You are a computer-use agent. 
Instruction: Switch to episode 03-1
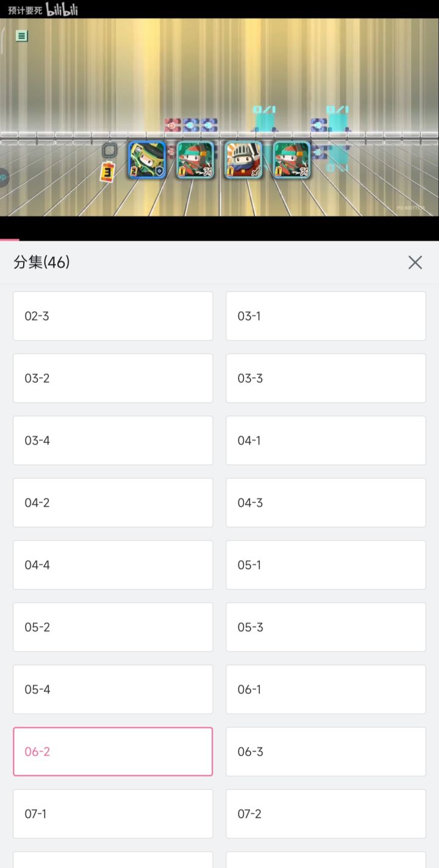326,316
